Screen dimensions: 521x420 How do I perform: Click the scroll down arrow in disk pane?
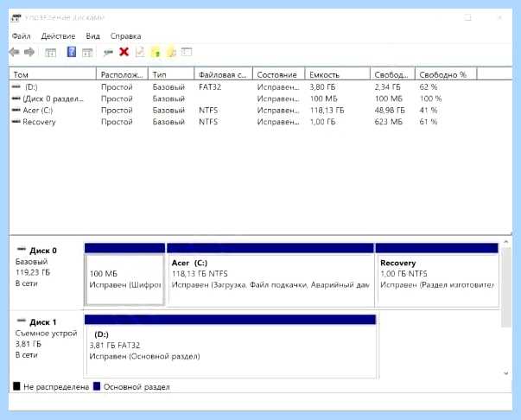pyautogui.click(x=506, y=373)
